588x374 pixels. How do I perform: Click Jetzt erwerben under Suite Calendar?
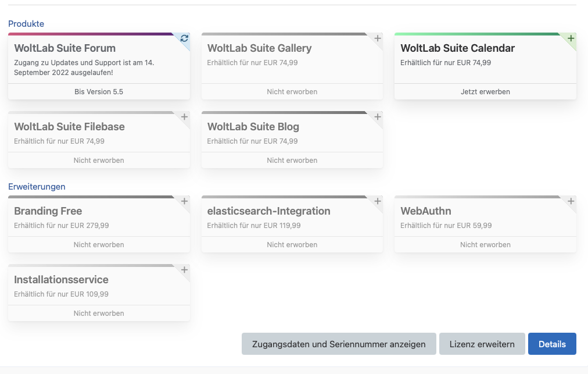coord(485,91)
